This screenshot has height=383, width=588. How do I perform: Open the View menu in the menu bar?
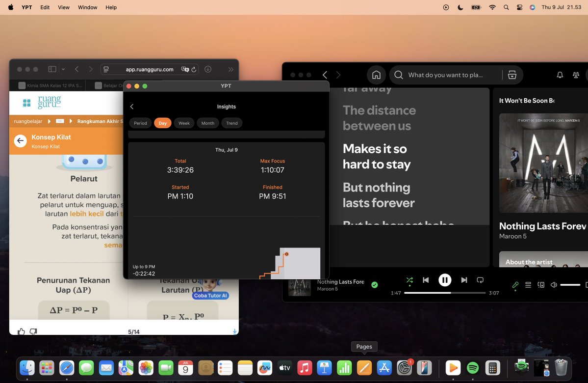coord(64,7)
